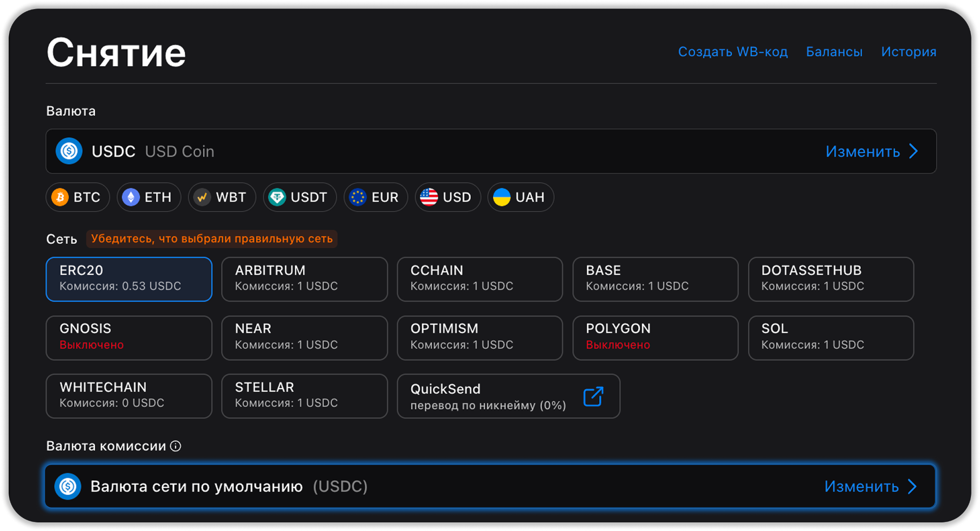Go to История page
Image resolution: width=980 pixels, height=531 pixels.
coord(908,52)
